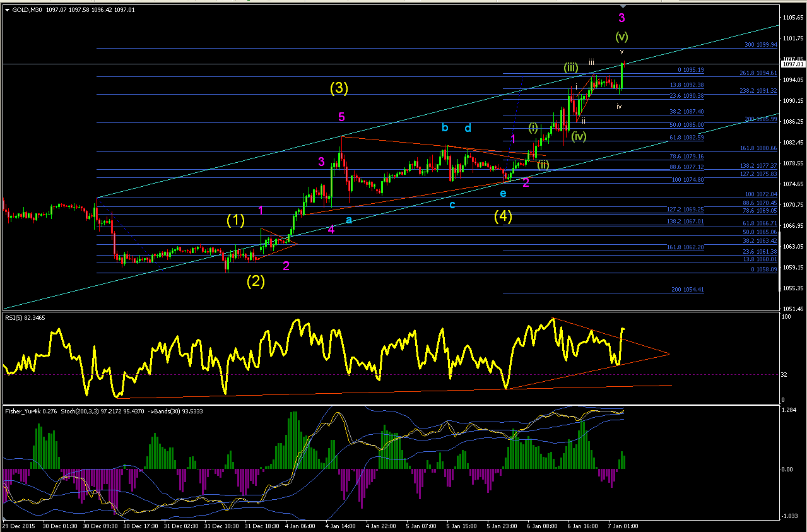
Task: Select the green (i) wave label
Action: [533, 128]
